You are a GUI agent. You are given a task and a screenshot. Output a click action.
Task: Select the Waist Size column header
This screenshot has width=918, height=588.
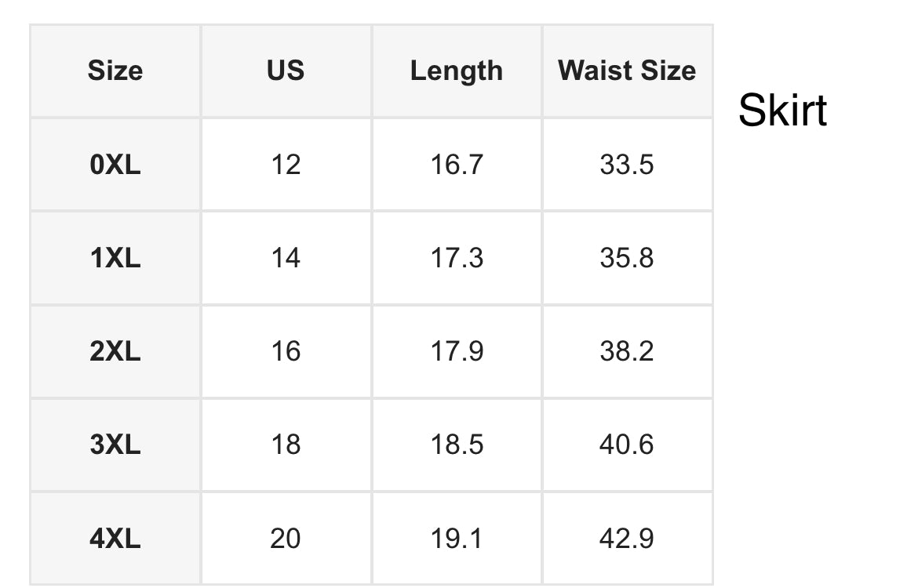(x=627, y=71)
